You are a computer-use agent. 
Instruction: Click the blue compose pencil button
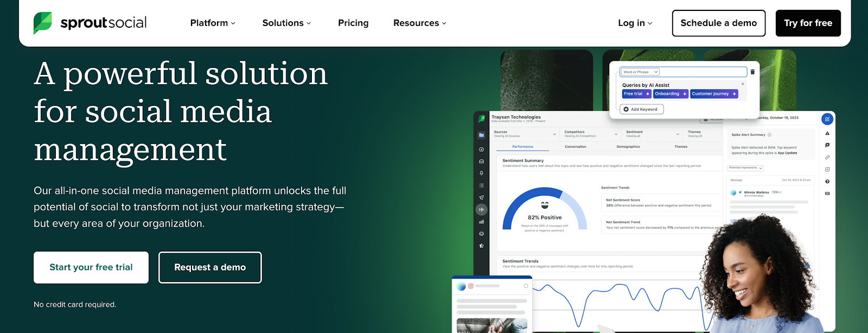pyautogui.click(x=827, y=119)
